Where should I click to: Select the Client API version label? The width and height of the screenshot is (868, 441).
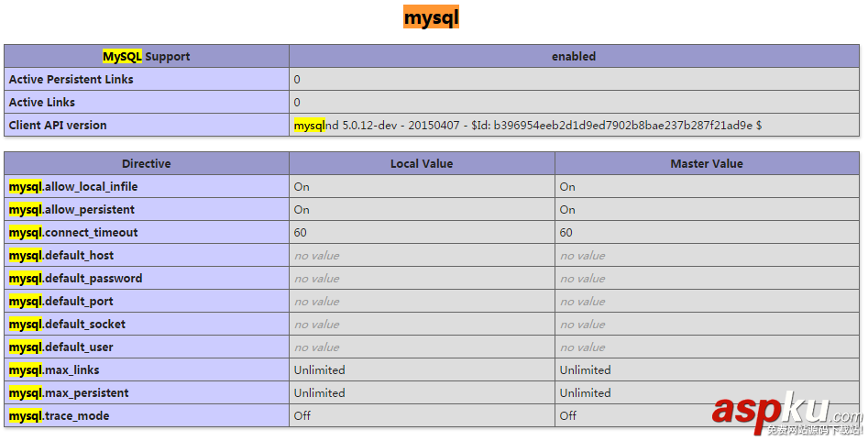click(58, 126)
